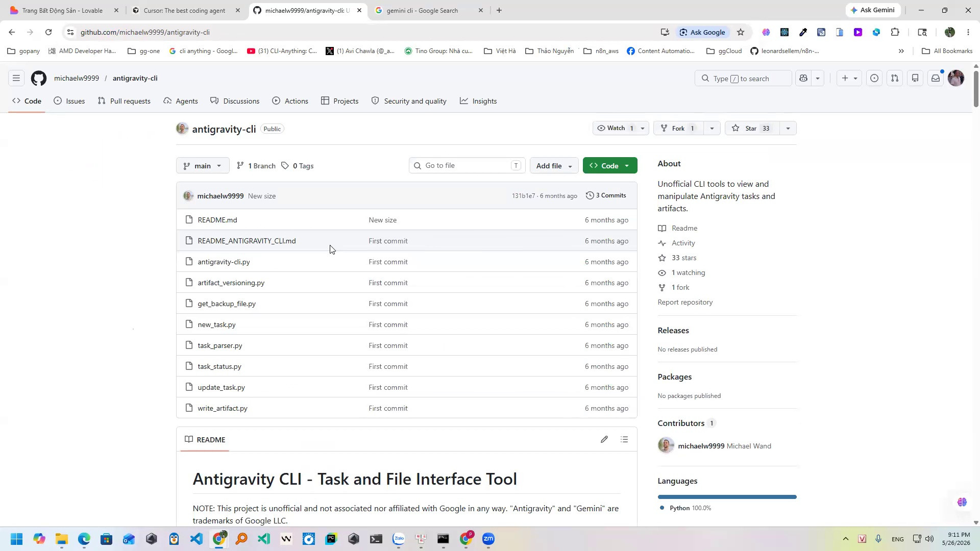Close the Cursor coding agent tab
Screen dimensions: 980x551
click(x=238, y=10)
